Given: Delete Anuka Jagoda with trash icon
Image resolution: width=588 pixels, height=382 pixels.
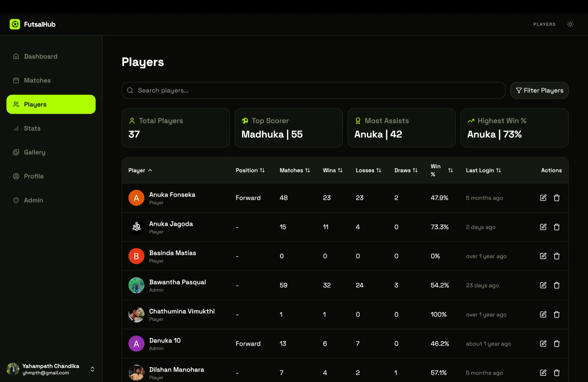Looking at the screenshot, I should (x=557, y=227).
